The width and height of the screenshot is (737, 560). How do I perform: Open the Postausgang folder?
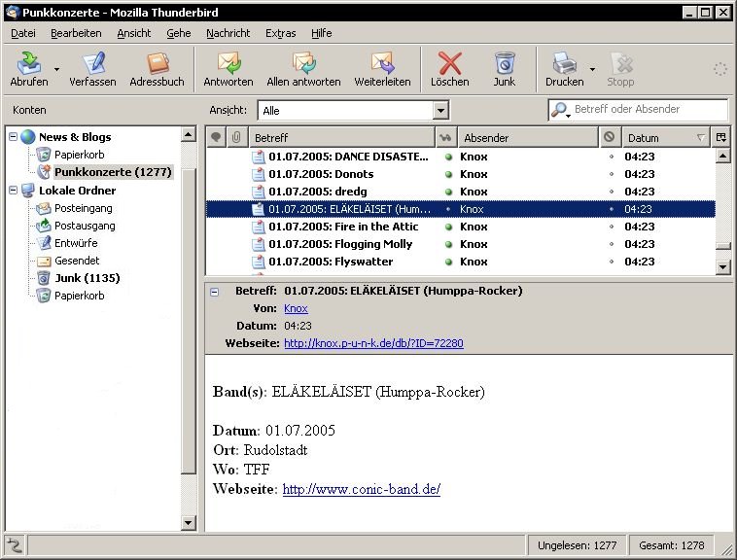pos(85,226)
